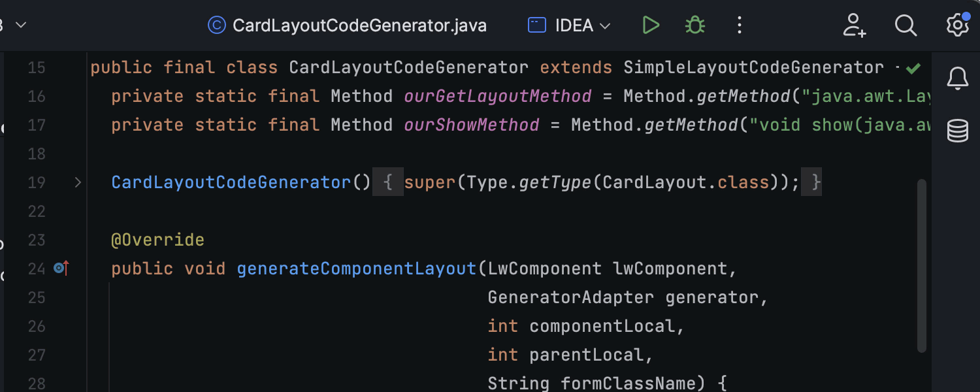
Task: Expand the folded constructor chevron on line 19
Action: 78,183
